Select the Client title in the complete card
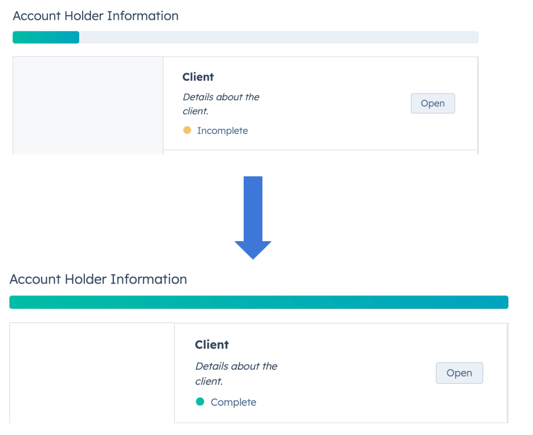Viewport: 533px width, 435px height. pos(212,345)
